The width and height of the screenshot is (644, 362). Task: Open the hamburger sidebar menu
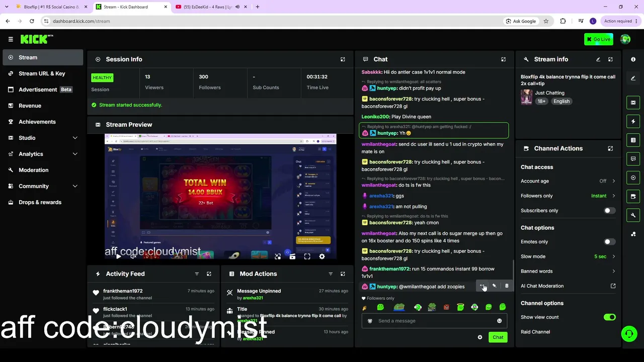pos(11,39)
